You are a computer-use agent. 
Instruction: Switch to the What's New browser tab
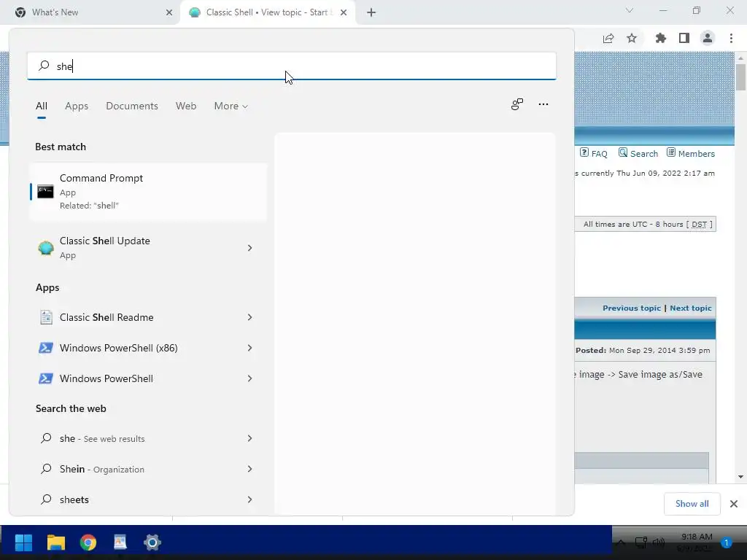(x=90, y=12)
